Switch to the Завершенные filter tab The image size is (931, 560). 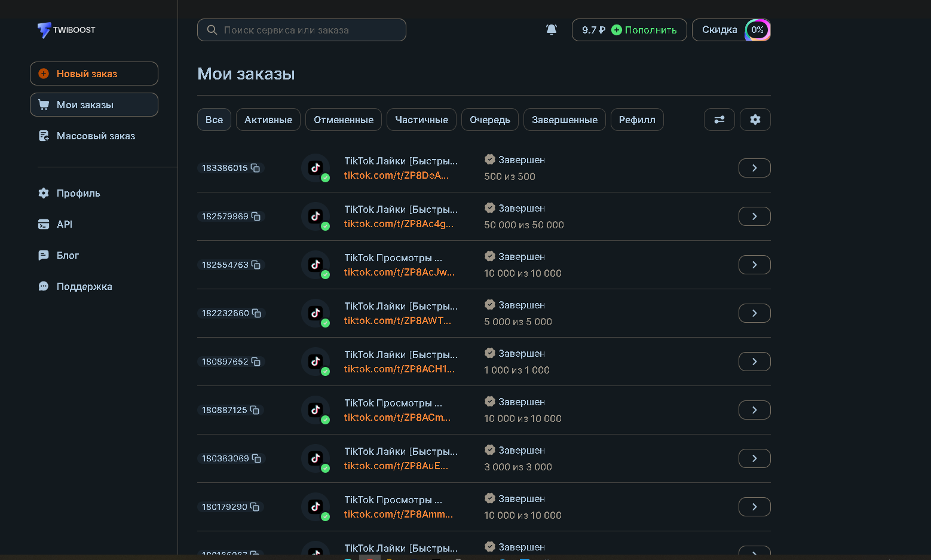click(x=564, y=120)
